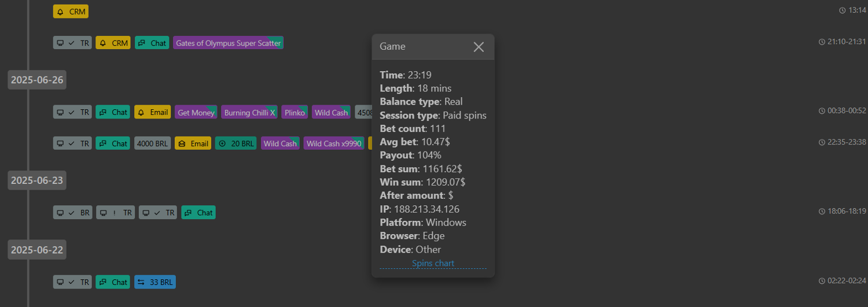Select the 2025-06-23 timeline date label
Screen dimensions: 868x307
[37, 180]
